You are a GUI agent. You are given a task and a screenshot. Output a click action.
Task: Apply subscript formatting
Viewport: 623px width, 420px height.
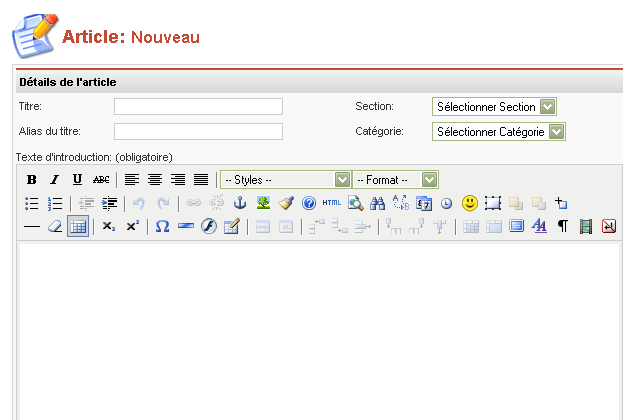click(109, 227)
